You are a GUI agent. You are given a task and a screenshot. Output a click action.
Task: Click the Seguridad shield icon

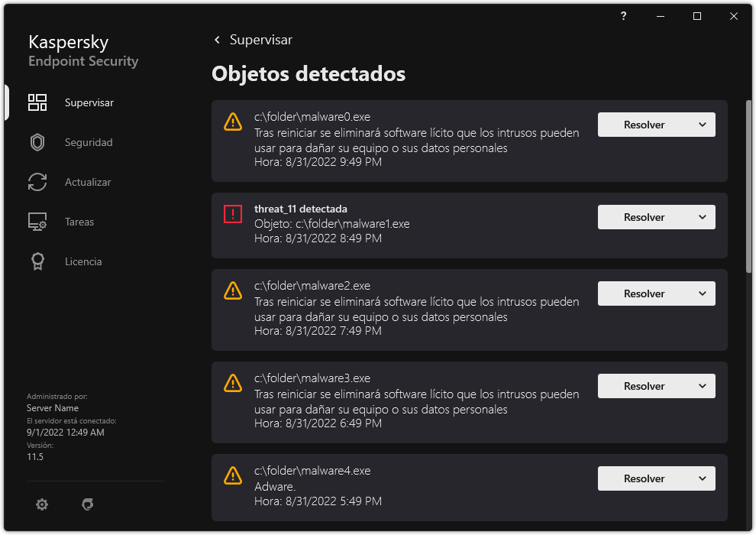[37, 141]
